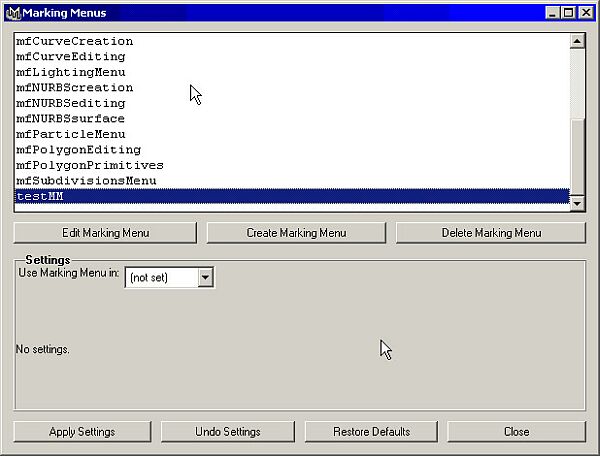
Task: Click the Undo Settings button
Action: point(226,432)
